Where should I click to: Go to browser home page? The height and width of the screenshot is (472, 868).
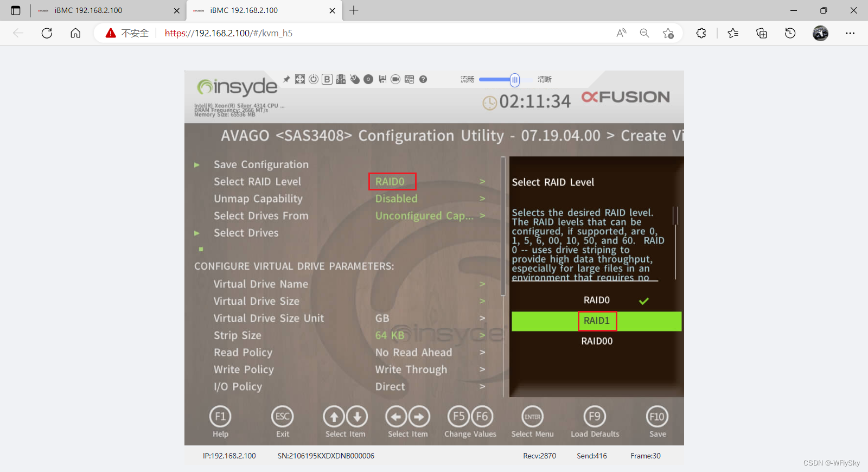(x=75, y=33)
